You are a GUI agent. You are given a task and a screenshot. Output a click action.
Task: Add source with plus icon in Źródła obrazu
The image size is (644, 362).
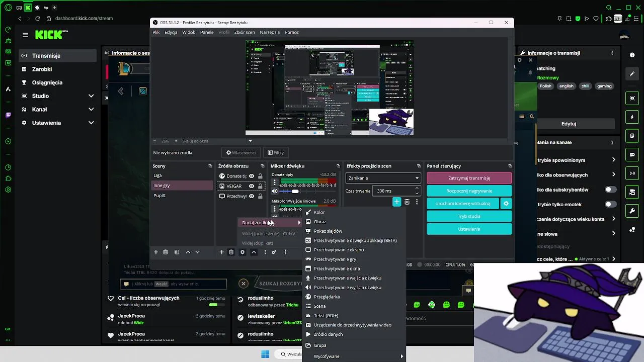pyautogui.click(x=221, y=252)
